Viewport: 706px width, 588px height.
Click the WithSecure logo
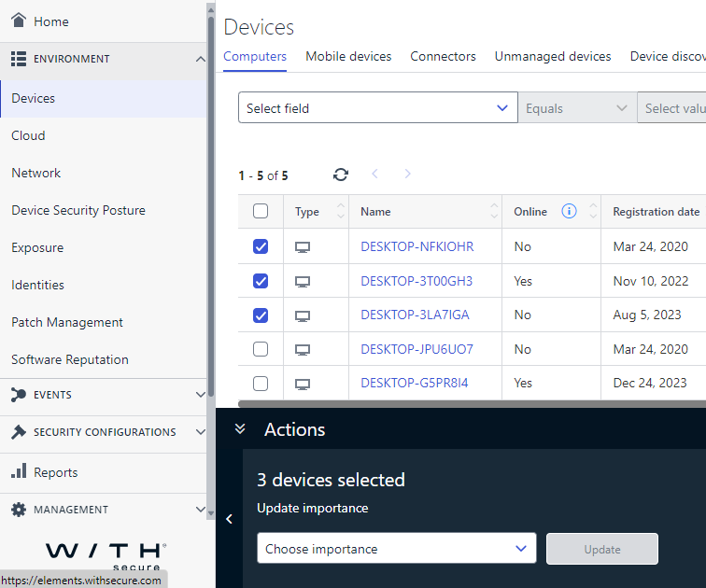click(x=106, y=556)
